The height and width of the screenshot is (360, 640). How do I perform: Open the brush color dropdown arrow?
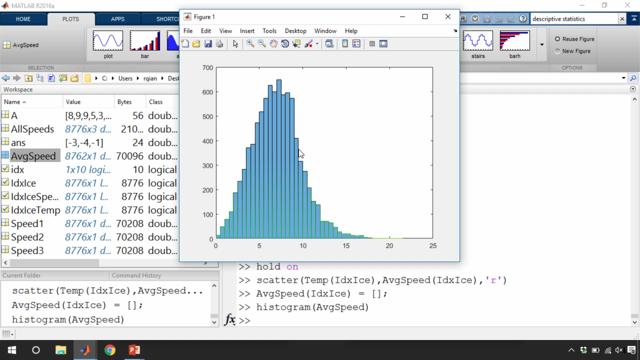317,44
